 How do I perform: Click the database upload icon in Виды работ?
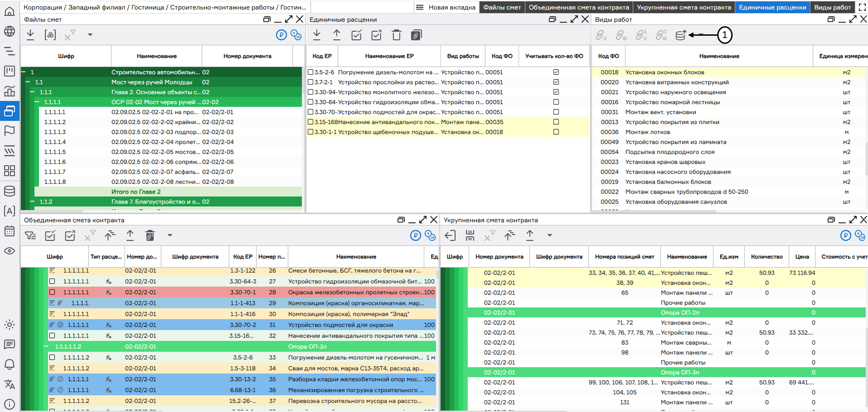681,35
